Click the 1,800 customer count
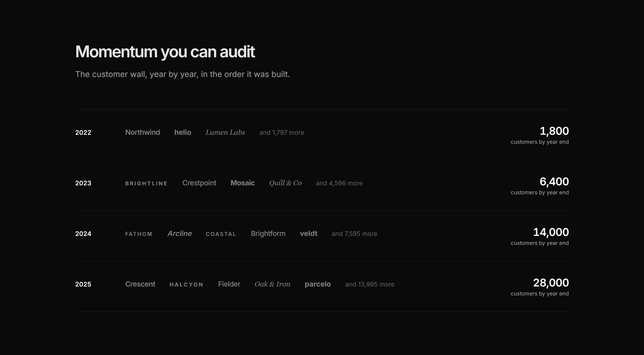The height and width of the screenshot is (355, 644). coord(554,131)
